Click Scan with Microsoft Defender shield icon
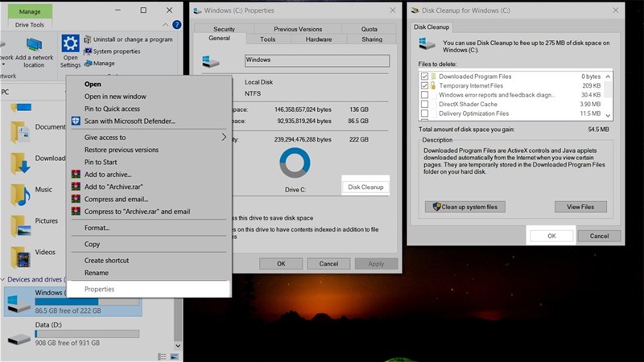Screen dimensions: 644x362 tap(76, 121)
